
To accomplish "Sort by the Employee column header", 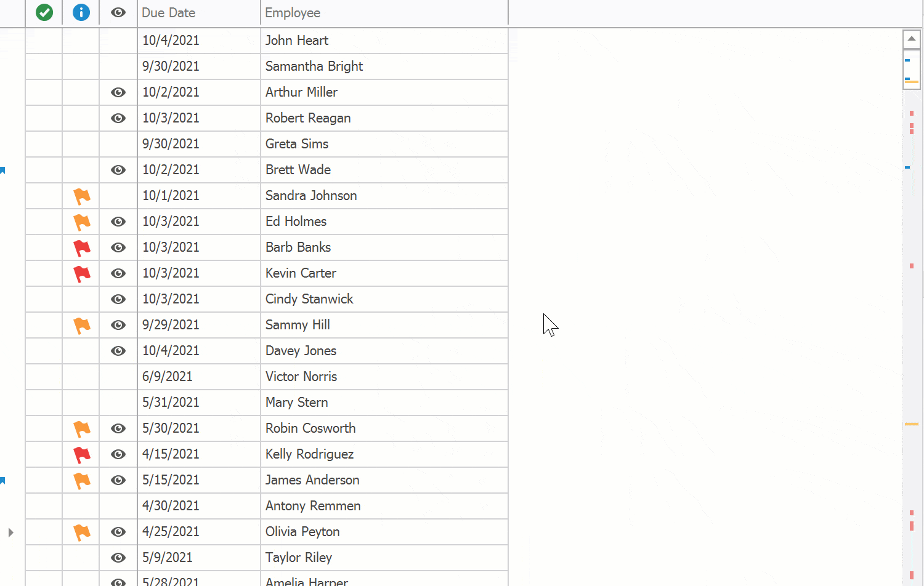I will pos(292,12).
